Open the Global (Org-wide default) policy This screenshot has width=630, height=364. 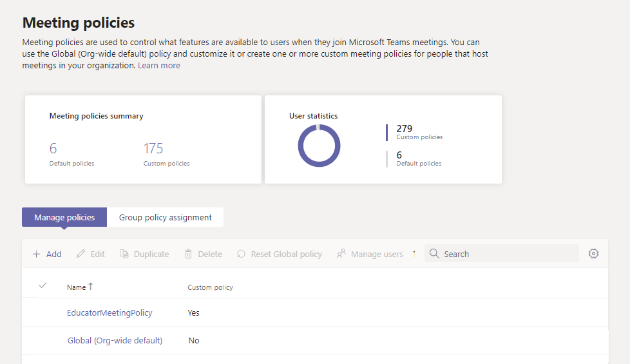click(x=115, y=341)
